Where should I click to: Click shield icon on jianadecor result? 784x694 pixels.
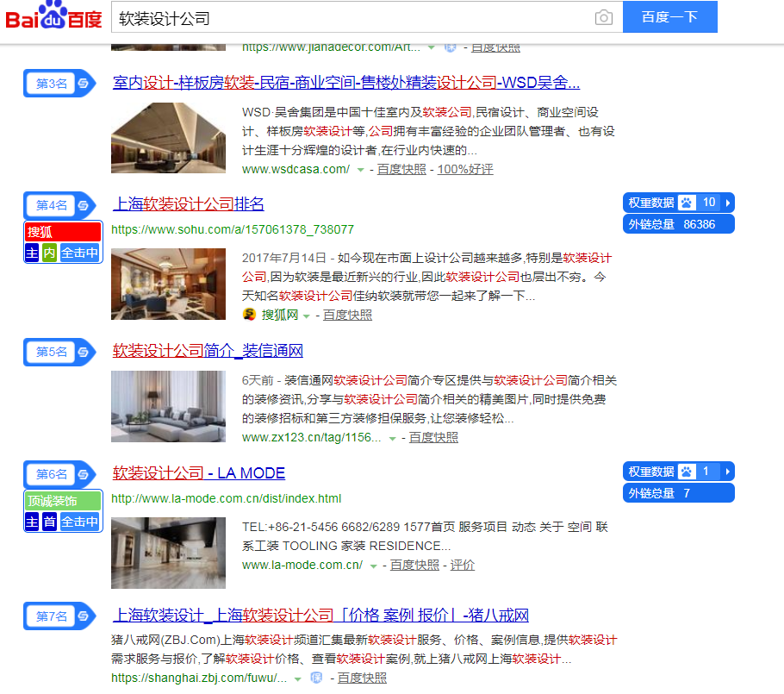[x=450, y=47]
